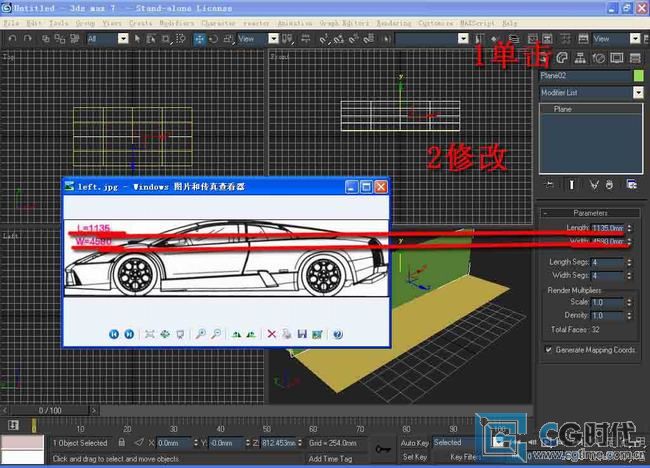
Task: Open the Rendering menu
Action: click(394, 23)
